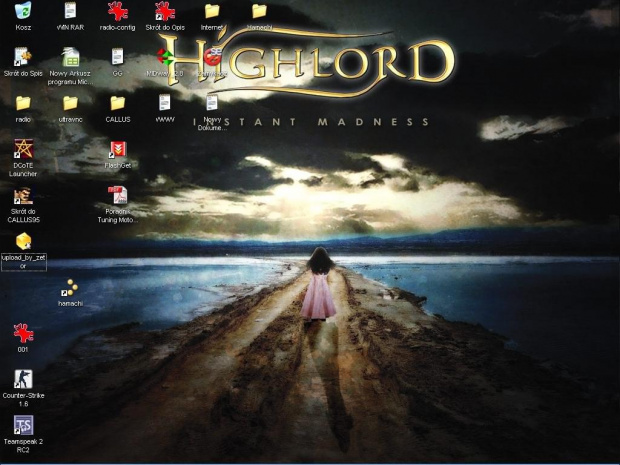Image resolution: width=620 pixels, height=465 pixels.
Task: Open the ultravnc folder
Action: 70,103
